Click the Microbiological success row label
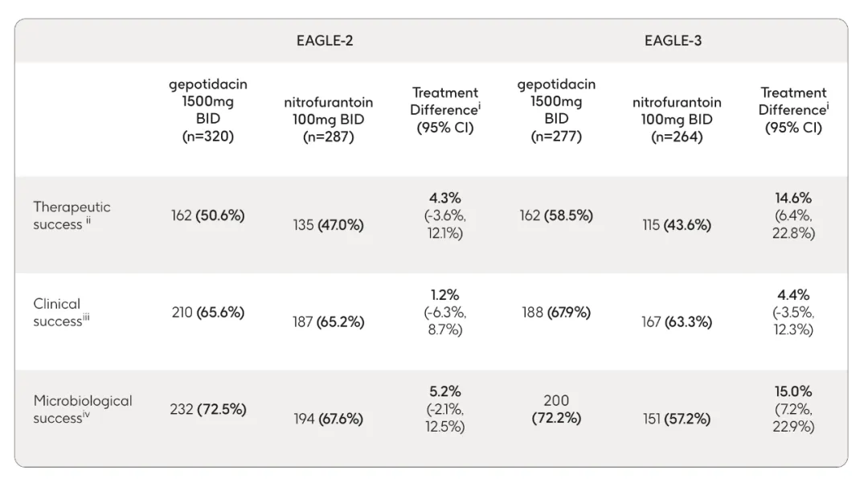This screenshot has width=868, height=483. pyautogui.click(x=82, y=409)
